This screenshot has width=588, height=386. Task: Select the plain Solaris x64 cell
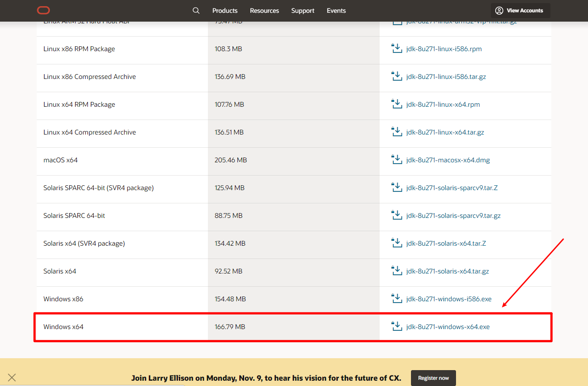tap(122, 273)
